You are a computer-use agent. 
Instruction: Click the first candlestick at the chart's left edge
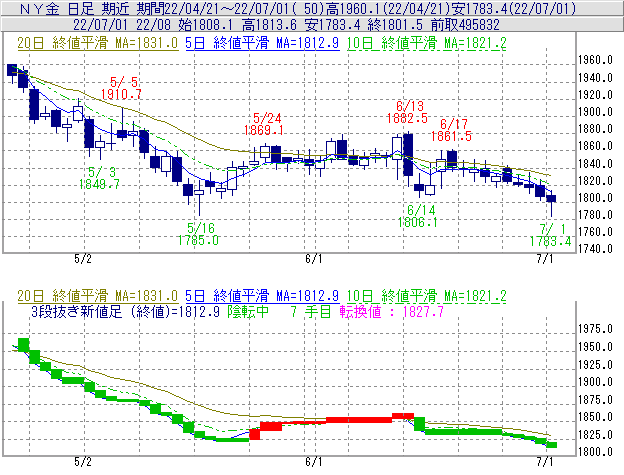[x=12, y=70]
